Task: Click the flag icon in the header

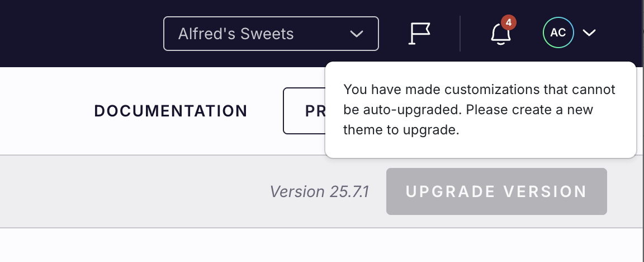Action: (x=419, y=34)
